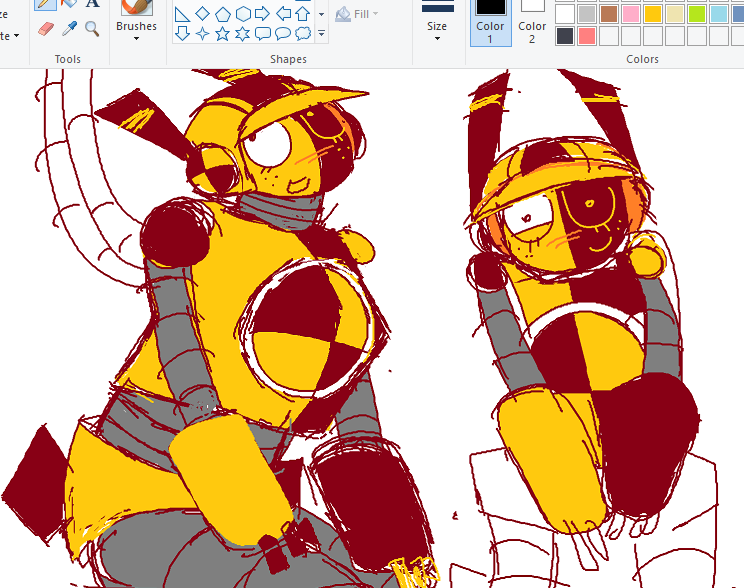Pick the brown color swatch
744x588 pixels.
coord(609,14)
